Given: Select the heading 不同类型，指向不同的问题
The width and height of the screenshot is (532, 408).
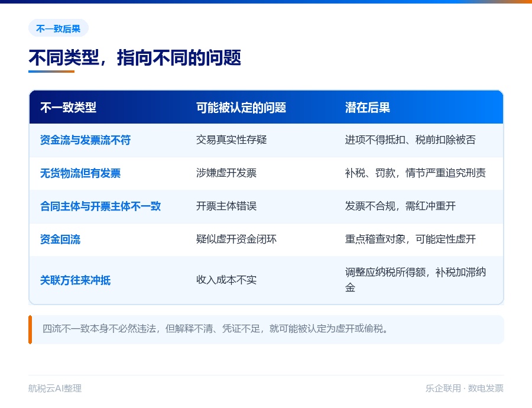Looking at the screenshot, I should pos(135,58).
